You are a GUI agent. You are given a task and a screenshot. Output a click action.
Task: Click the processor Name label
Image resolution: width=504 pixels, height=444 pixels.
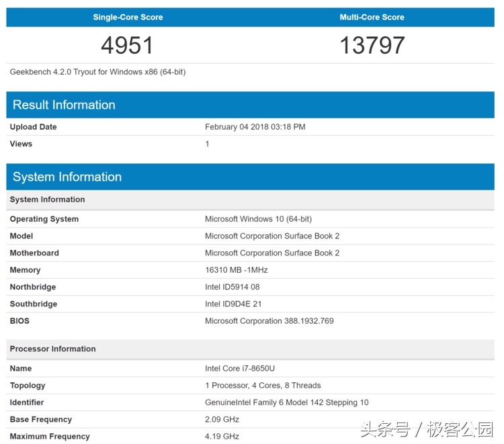[x=21, y=369]
